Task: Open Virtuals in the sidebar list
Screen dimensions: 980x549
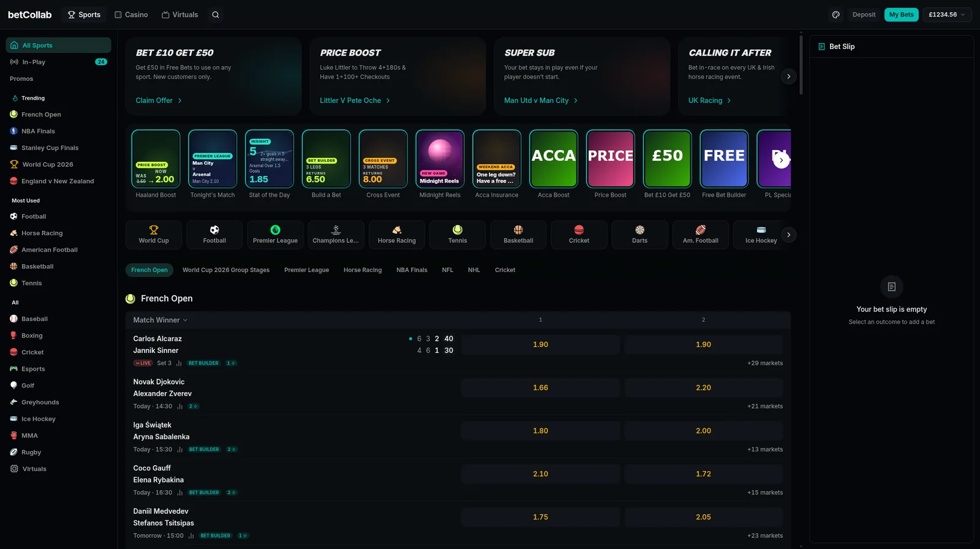Action: [58, 469]
